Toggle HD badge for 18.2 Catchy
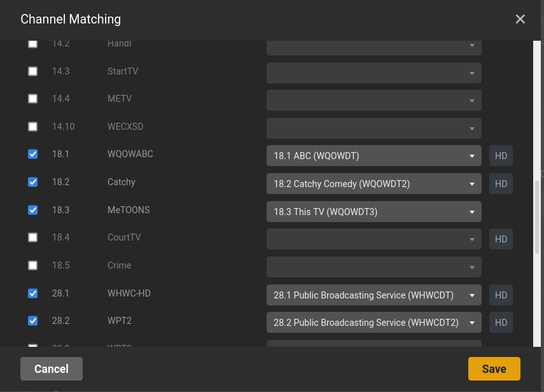The height and width of the screenshot is (392, 544). tap(501, 183)
